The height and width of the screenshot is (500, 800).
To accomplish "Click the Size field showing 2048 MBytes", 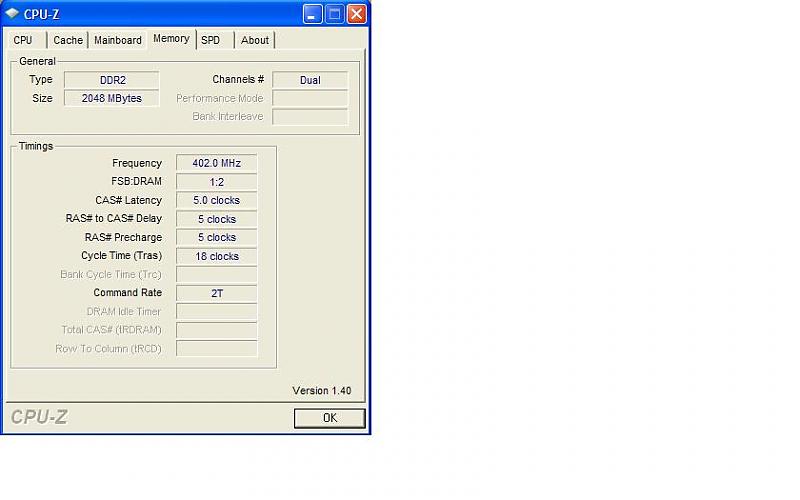I will [x=112, y=98].
